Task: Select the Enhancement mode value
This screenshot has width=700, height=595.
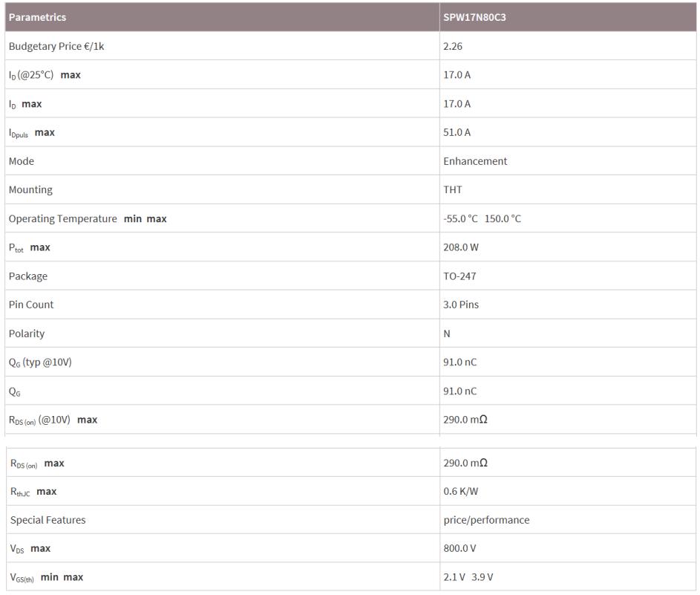Action: coord(475,161)
